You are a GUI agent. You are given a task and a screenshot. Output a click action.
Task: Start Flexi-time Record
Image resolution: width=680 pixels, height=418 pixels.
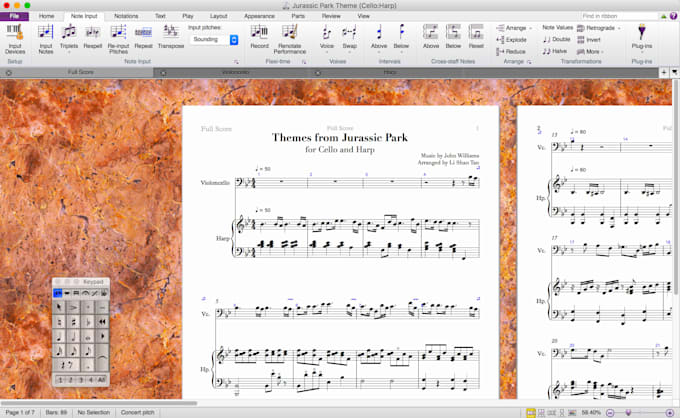coord(259,36)
